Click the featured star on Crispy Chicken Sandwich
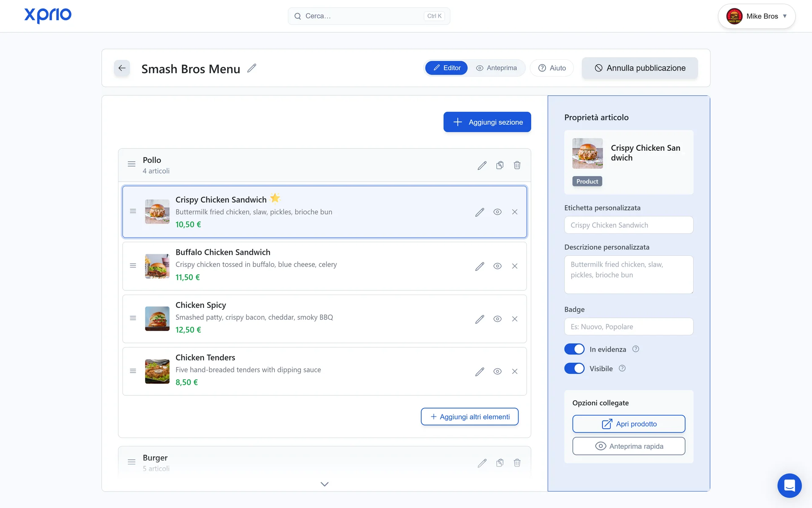Image resolution: width=812 pixels, height=508 pixels. (275, 198)
